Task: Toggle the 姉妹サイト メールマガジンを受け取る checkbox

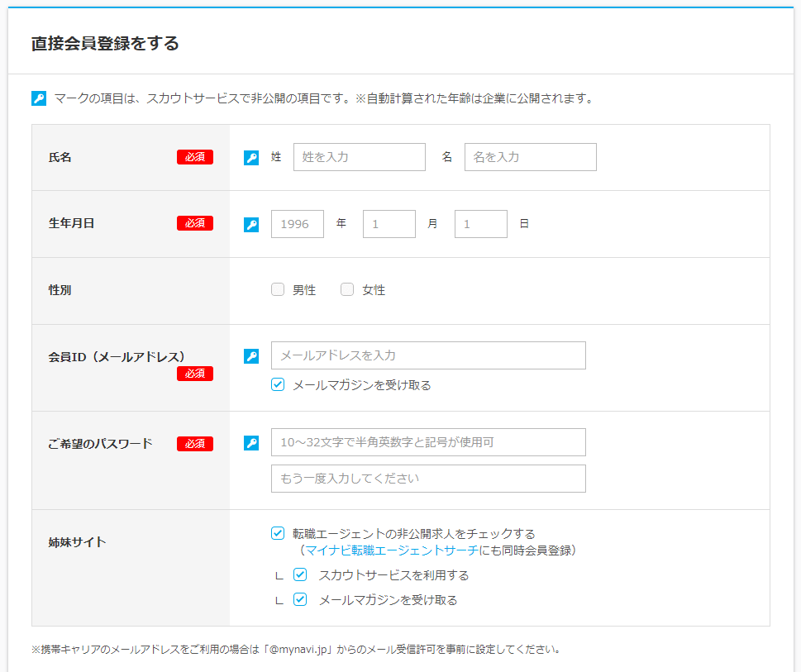Action: [300, 599]
